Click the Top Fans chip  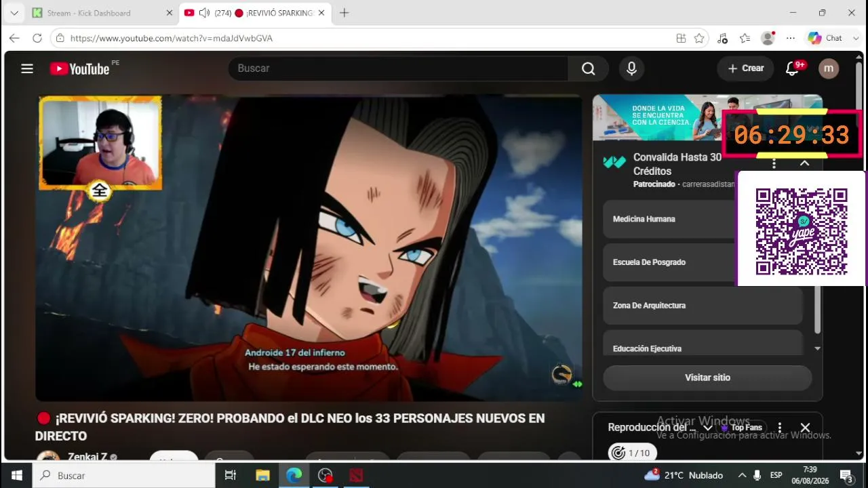tap(742, 428)
